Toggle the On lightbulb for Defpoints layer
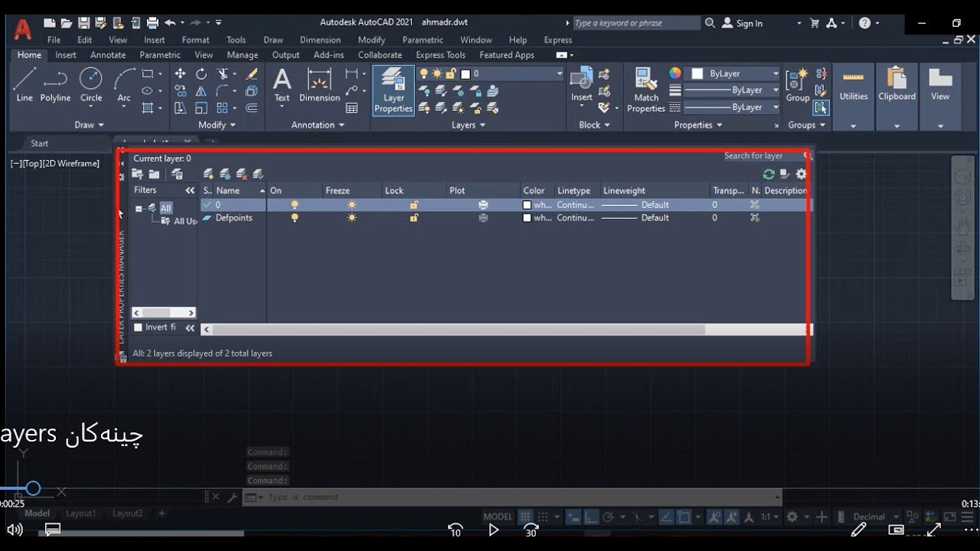The height and width of the screenshot is (551, 980). [x=295, y=218]
